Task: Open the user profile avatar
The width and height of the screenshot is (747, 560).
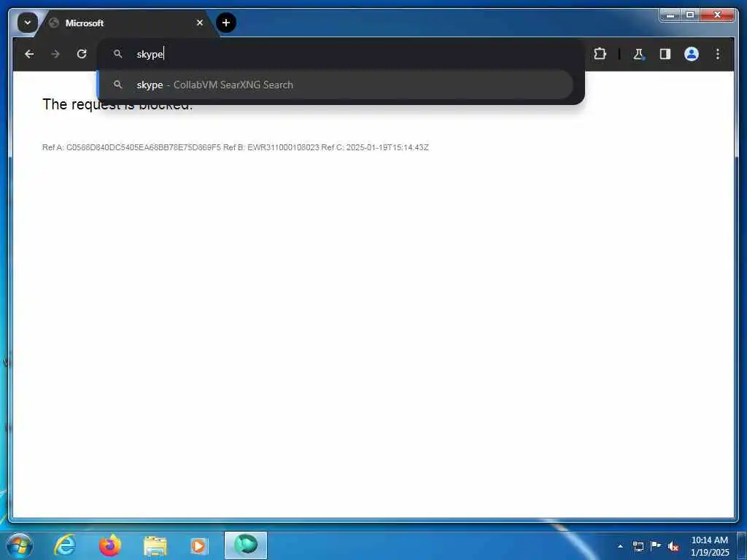Action: tap(692, 54)
